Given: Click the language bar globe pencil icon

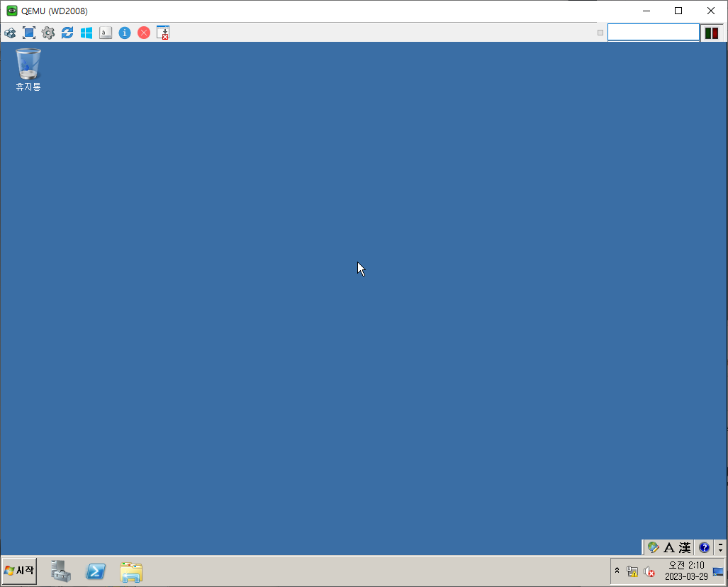Looking at the screenshot, I should pyautogui.click(x=654, y=547).
